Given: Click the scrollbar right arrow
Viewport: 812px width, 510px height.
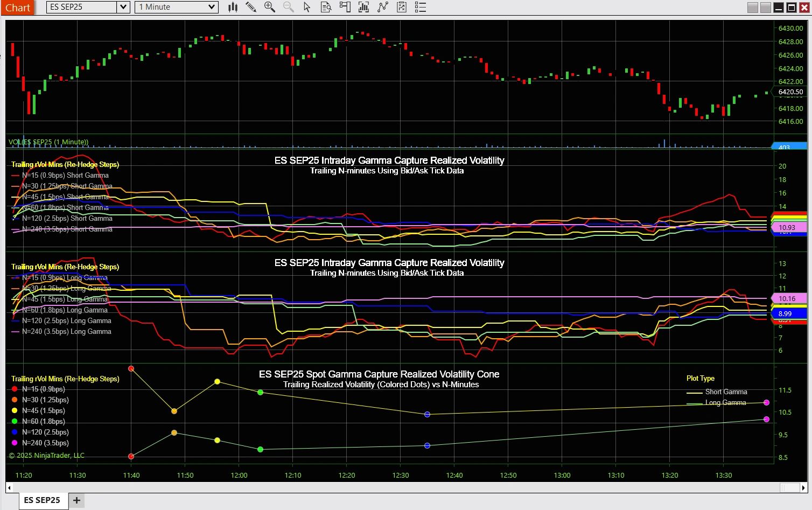Looking at the screenshot, I should tap(803, 487).
